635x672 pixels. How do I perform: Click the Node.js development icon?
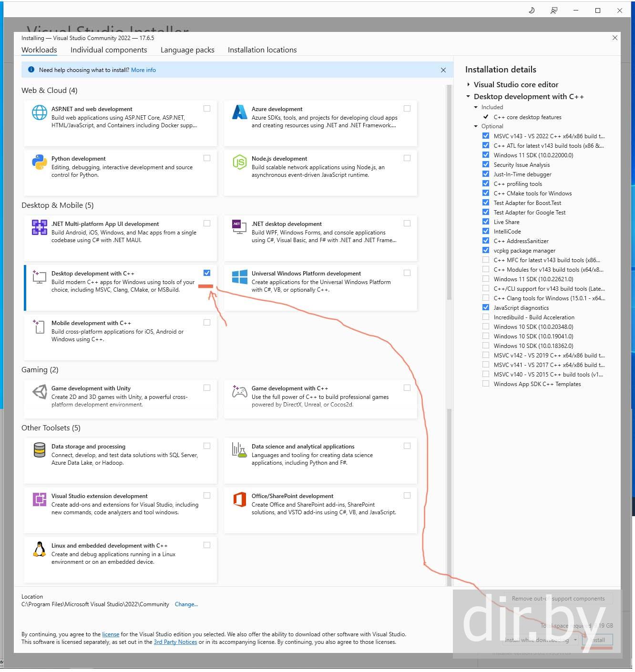click(x=239, y=162)
